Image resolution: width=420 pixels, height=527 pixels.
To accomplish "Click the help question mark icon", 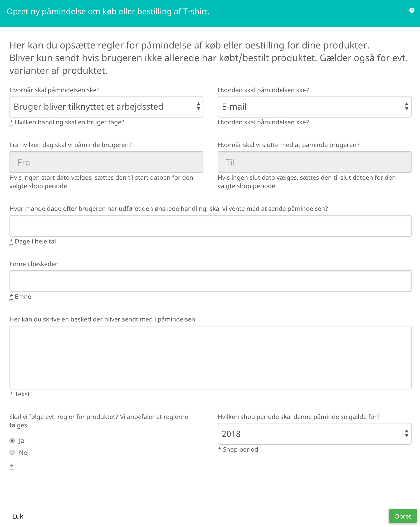I will [412, 10].
